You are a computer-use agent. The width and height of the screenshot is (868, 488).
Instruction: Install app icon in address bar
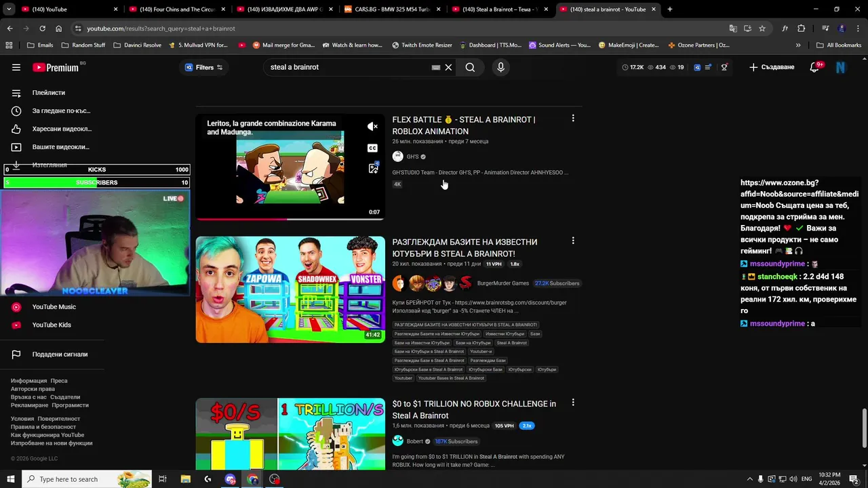tap(747, 28)
